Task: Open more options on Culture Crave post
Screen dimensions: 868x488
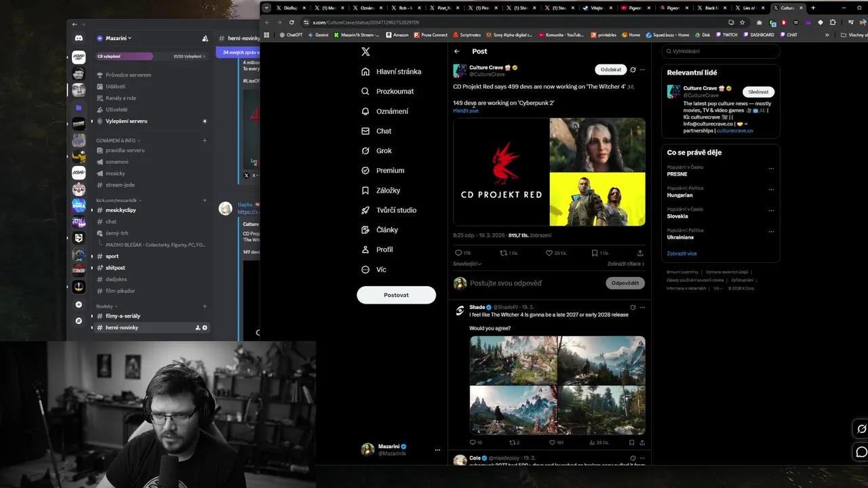Action: [642, 69]
